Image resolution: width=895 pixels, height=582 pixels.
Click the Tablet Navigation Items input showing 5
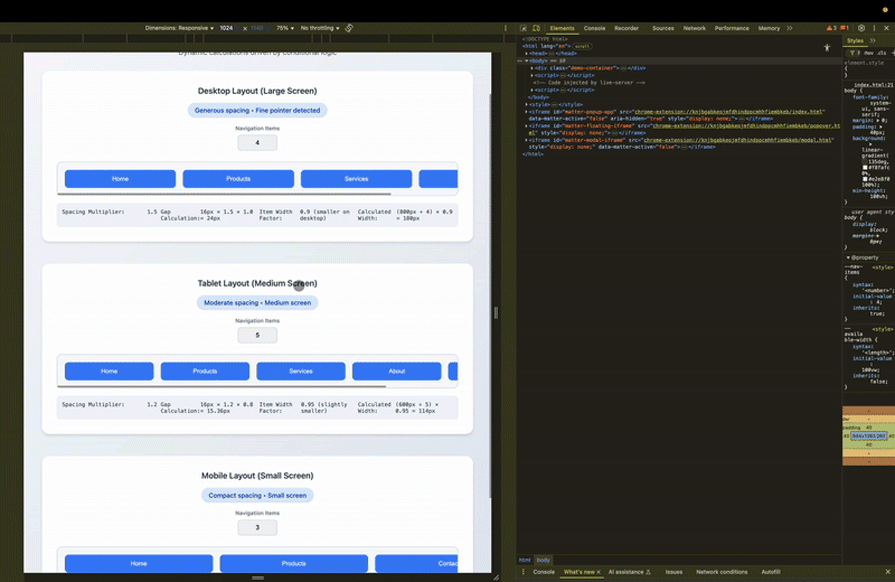257,335
